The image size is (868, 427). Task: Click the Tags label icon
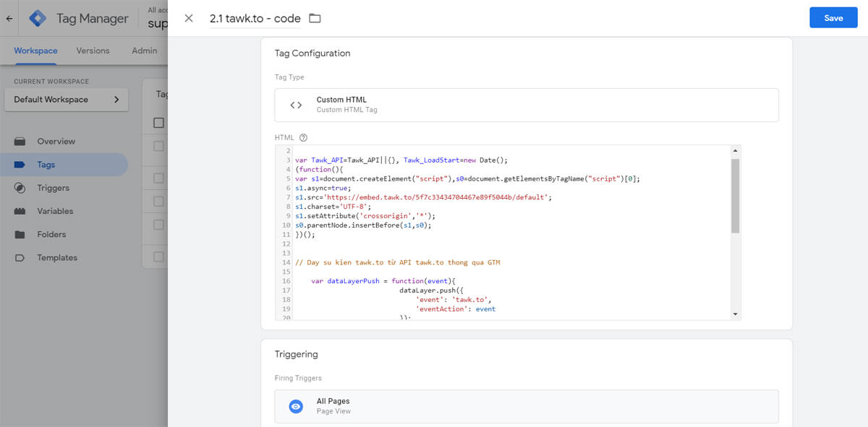(20, 165)
